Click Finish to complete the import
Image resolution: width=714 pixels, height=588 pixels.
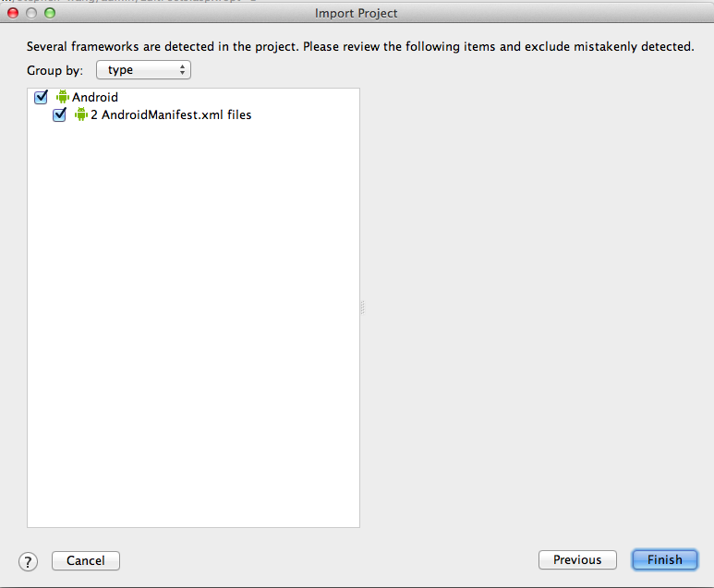tap(664, 560)
